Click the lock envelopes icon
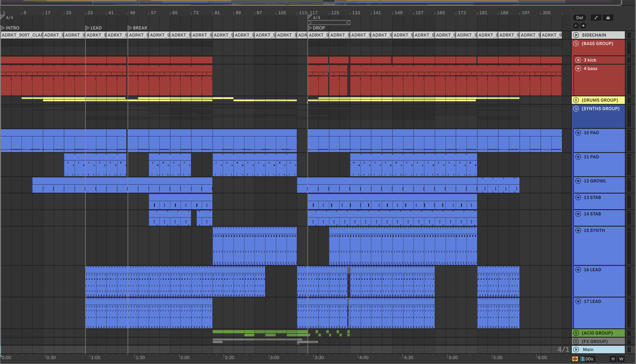This screenshot has width=636, height=364. point(608,17)
